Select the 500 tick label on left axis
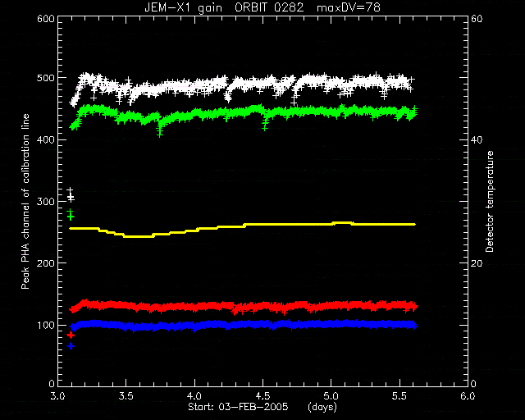 (x=46, y=78)
